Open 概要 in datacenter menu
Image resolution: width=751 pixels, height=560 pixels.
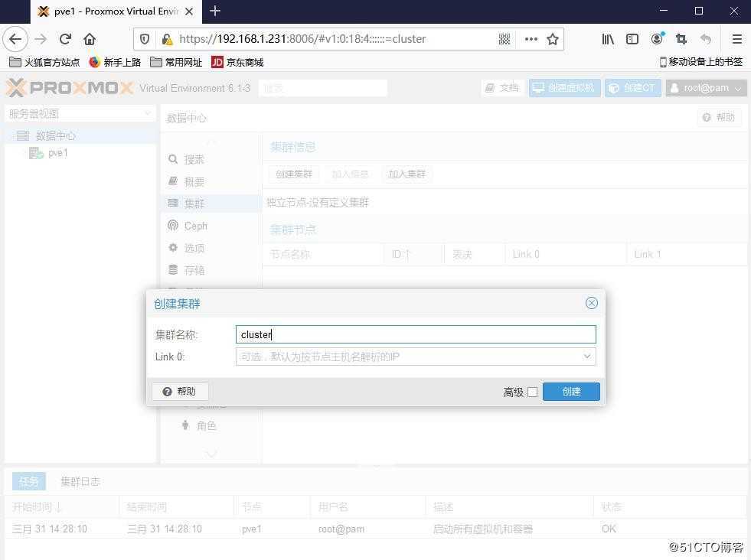pos(211,182)
